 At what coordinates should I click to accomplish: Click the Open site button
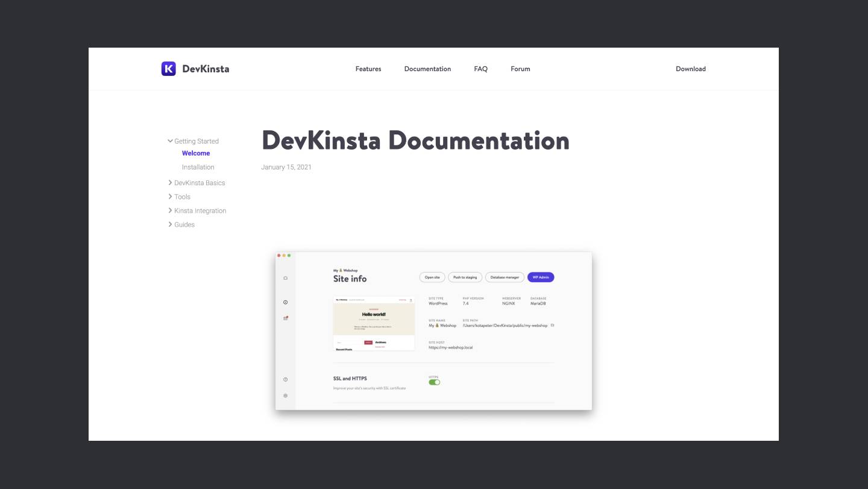pyautogui.click(x=432, y=277)
